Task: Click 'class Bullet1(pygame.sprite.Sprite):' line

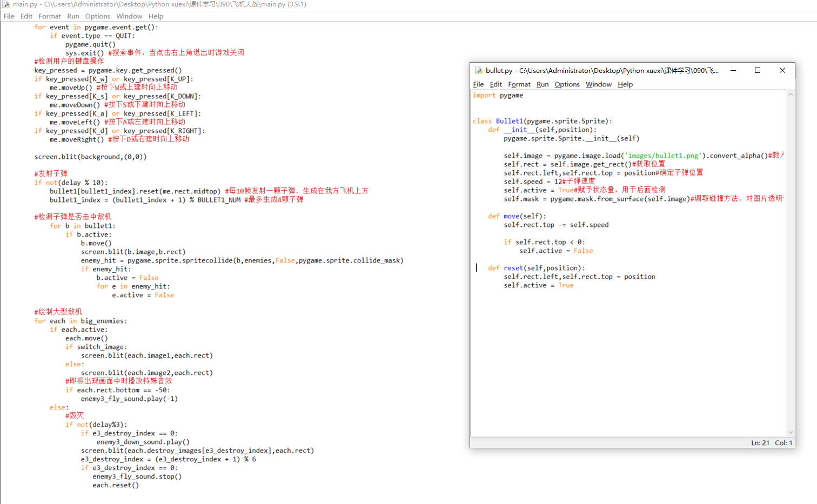Action: click(x=543, y=121)
